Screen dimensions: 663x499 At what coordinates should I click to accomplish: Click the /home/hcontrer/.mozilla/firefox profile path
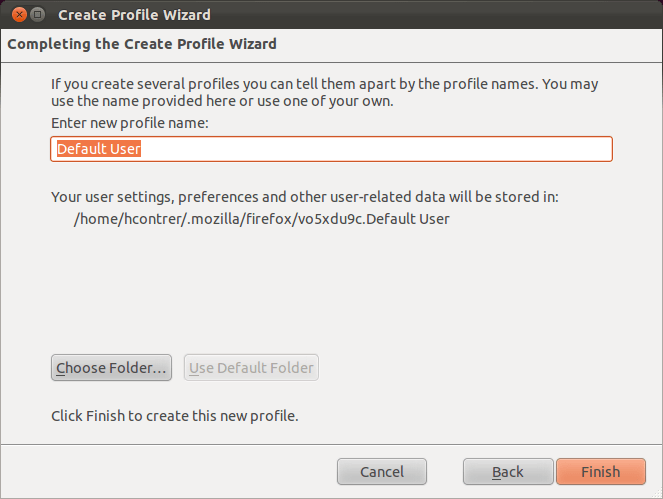[262, 219]
